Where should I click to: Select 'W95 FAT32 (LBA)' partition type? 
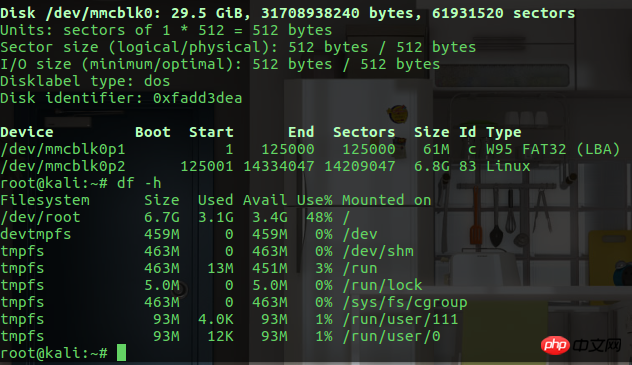tap(553, 149)
